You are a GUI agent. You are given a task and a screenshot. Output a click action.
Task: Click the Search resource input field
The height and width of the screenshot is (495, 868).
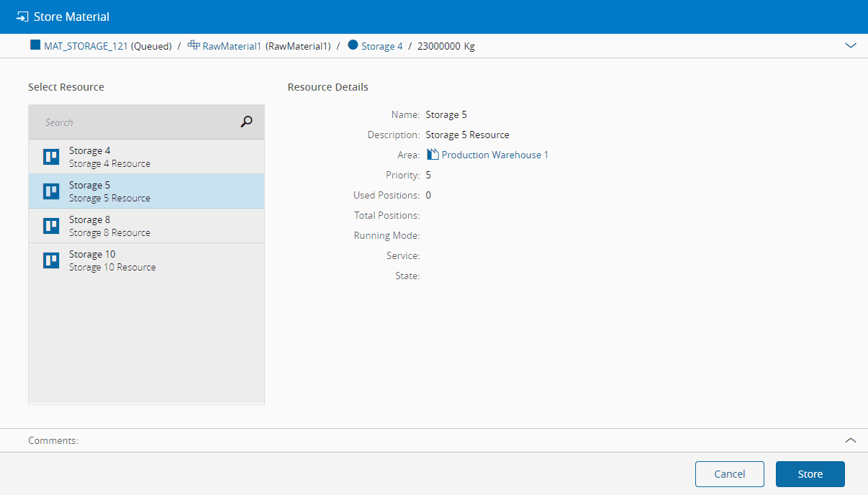[137, 122]
